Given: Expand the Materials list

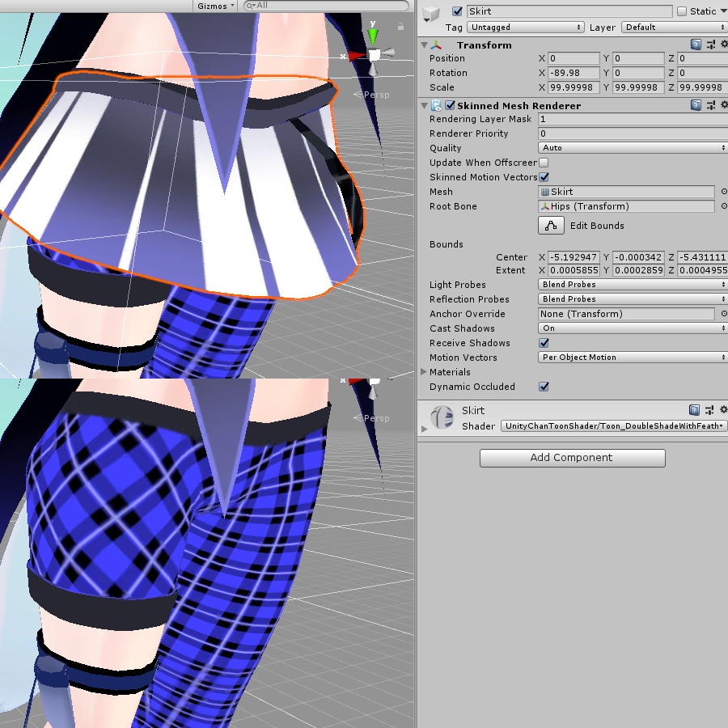Looking at the screenshot, I should [424, 372].
